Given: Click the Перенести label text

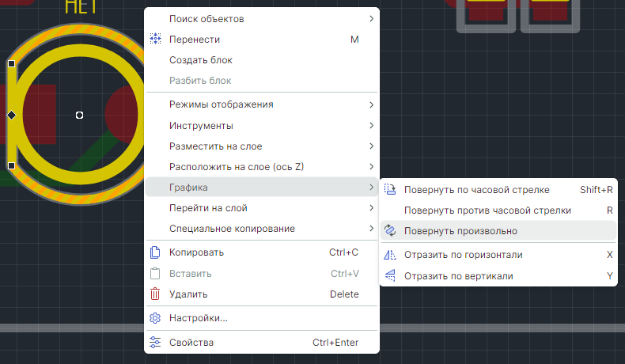Looking at the screenshot, I should click(195, 40).
